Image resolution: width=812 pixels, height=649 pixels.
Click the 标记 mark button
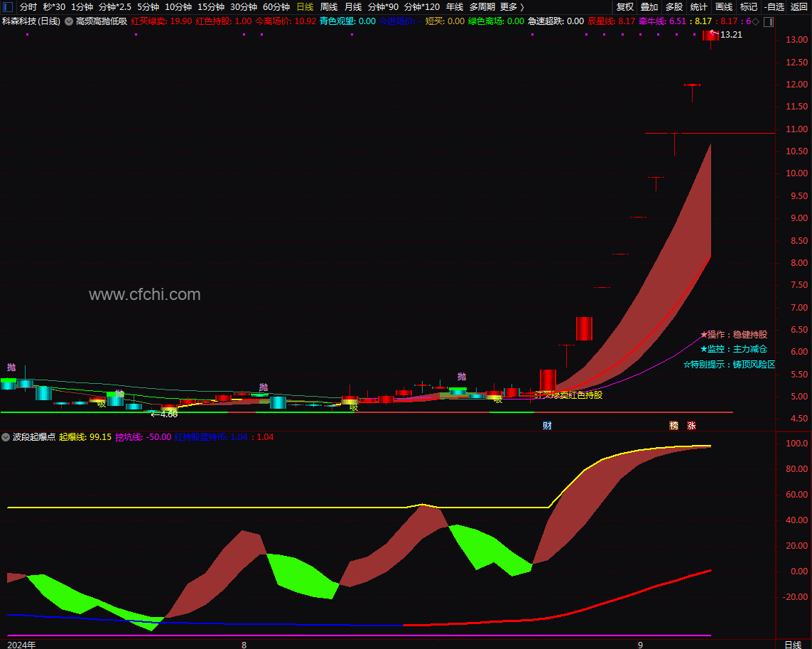click(x=749, y=6)
